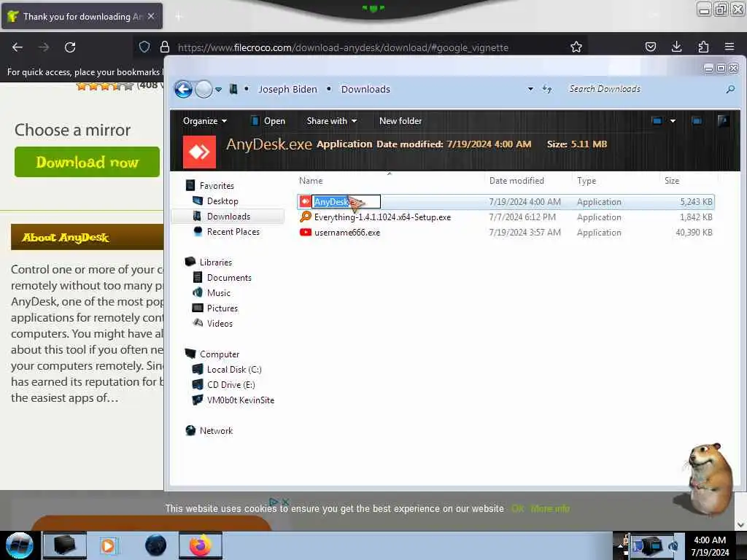This screenshot has height=560, width=747.
Task: Open Downloads in the navigation pane
Action: click(228, 216)
